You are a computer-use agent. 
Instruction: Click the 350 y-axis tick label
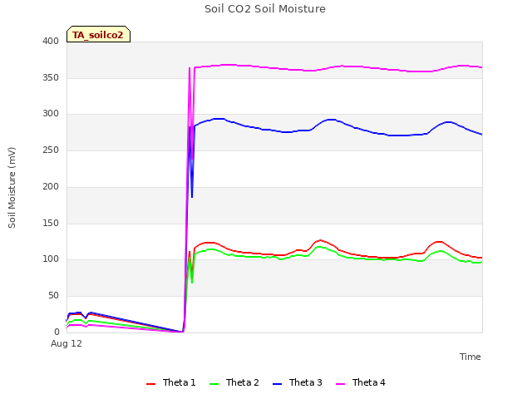[51, 77]
